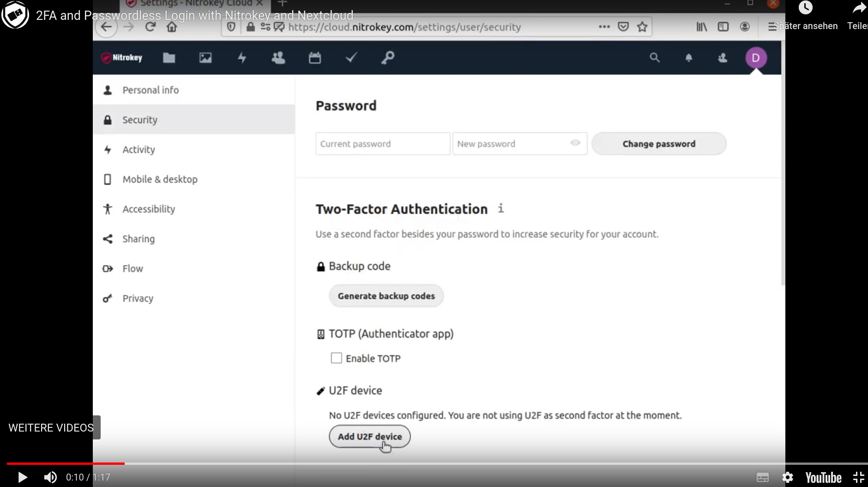Viewport: 868px width, 487px height.
Task: Open the browser Library icon
Action: pos(701,27)
